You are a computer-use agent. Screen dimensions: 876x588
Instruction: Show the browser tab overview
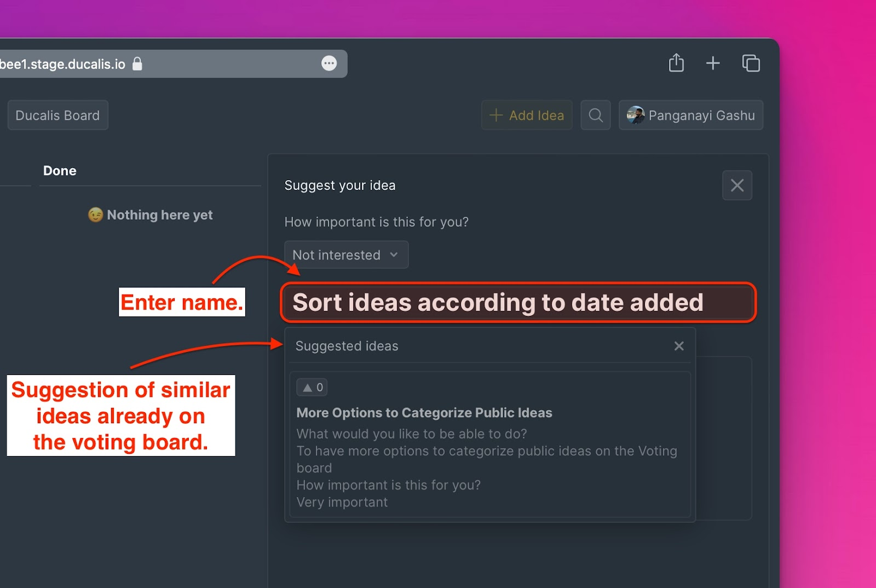coord(751,63)
